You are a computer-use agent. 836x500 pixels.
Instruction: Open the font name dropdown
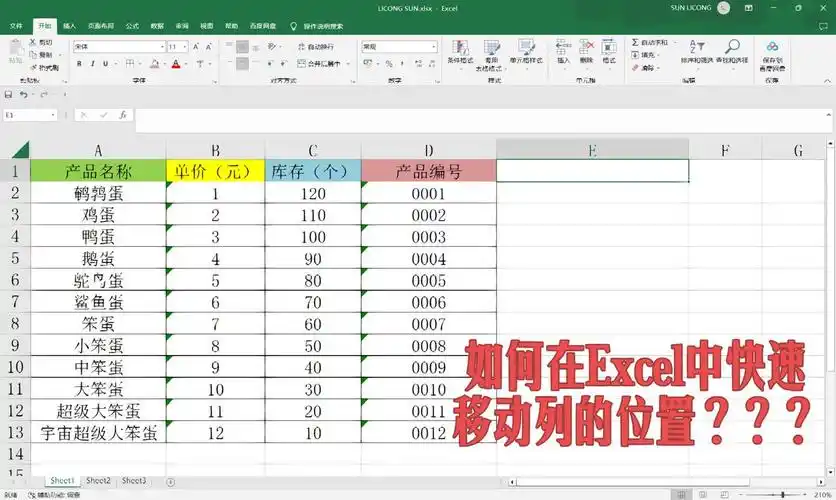click(162, 47)
